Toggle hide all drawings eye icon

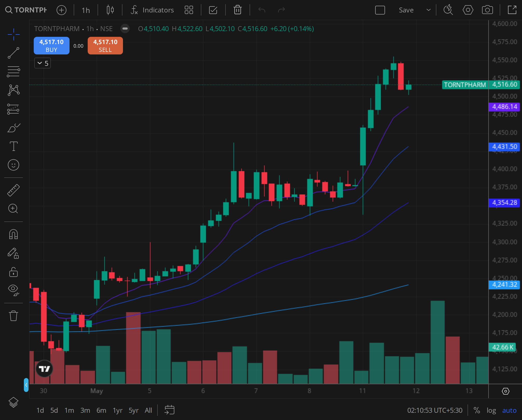13,290
